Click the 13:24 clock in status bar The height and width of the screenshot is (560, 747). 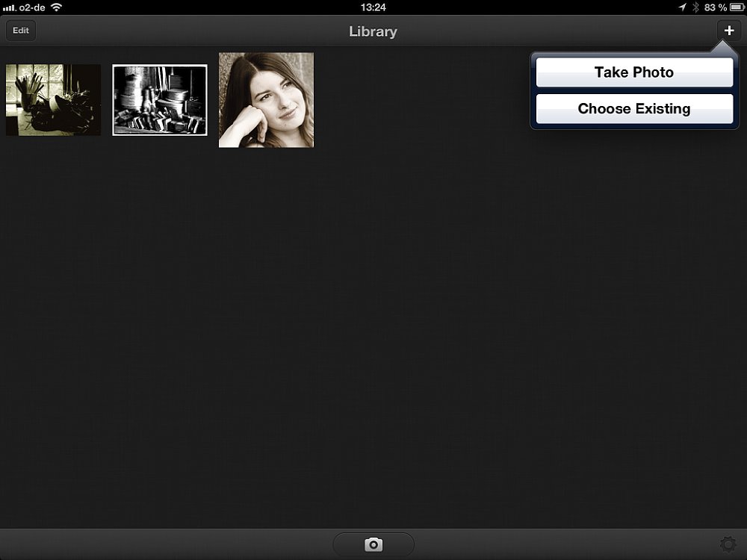coord(373,7)
